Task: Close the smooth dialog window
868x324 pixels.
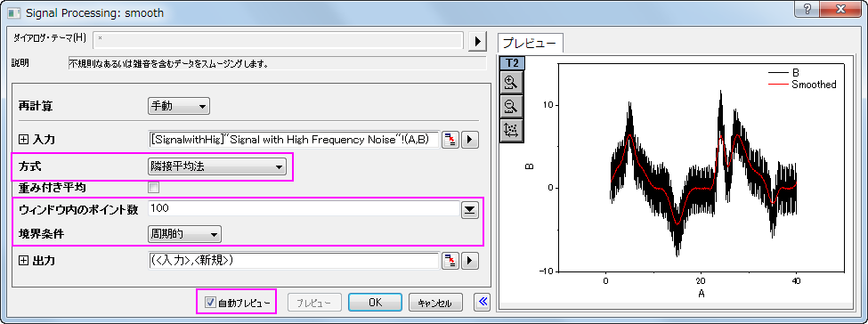Action: point(840,9)
